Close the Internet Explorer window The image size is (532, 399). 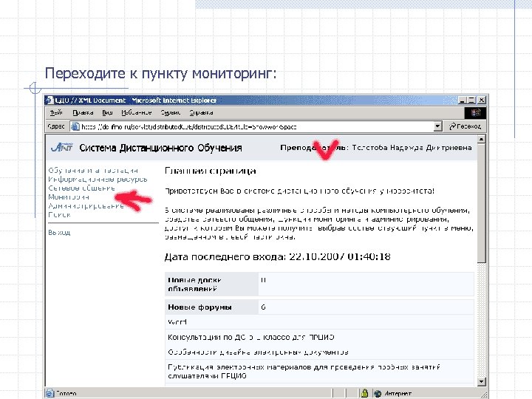click(x=482, y=100)
